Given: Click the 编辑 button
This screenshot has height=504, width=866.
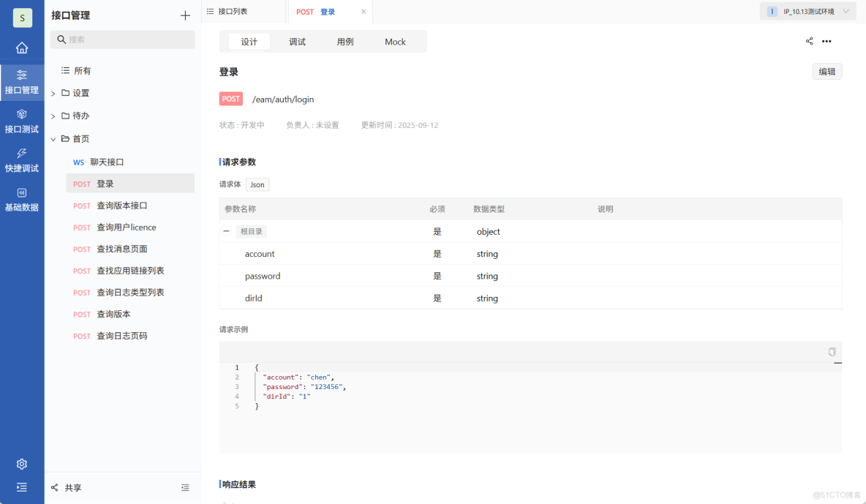Looking at the screenshot, I should click(x=827, y=71).
